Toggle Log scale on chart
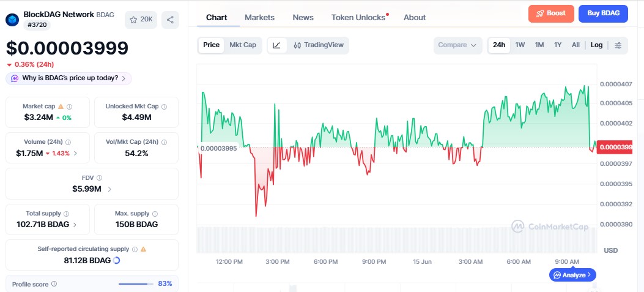The height and width of the screenshot is (292, 644). pos(596,45)
